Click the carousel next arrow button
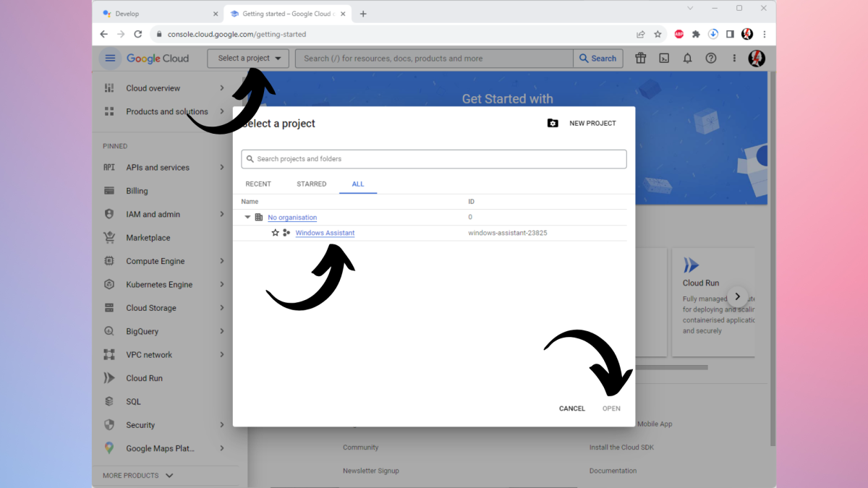This screenshot has height=488, width=868. (x=737, y=296)
